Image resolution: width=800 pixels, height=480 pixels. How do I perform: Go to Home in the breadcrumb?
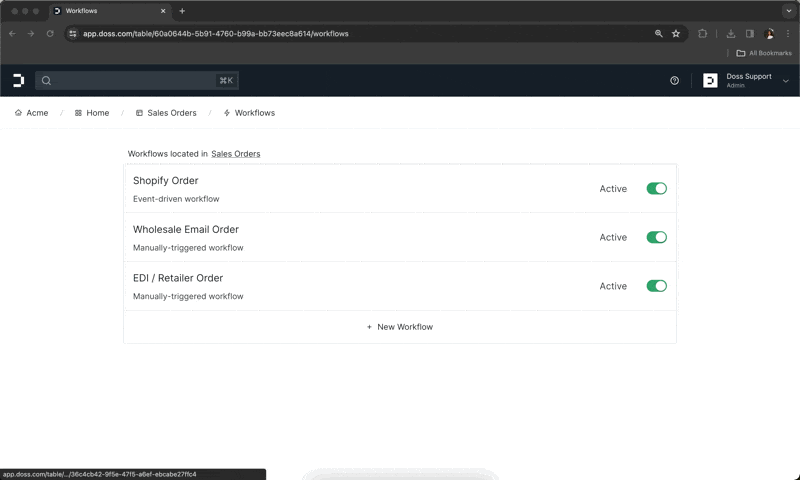point(92,113)
